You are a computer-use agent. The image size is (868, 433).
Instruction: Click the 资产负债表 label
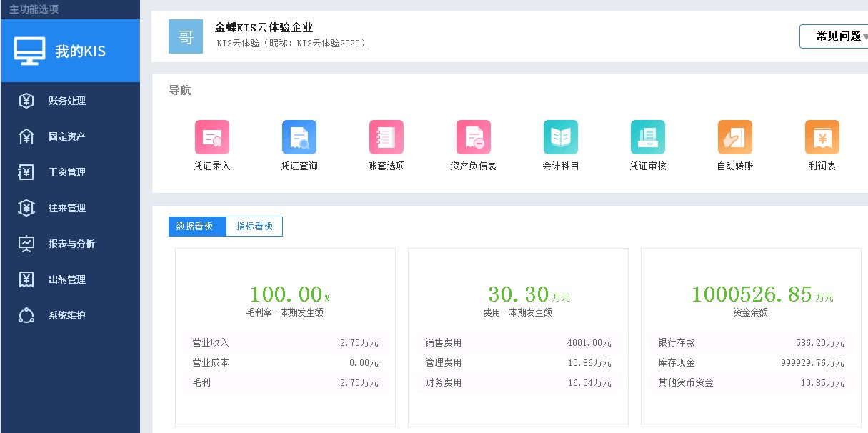coord(474,166)
